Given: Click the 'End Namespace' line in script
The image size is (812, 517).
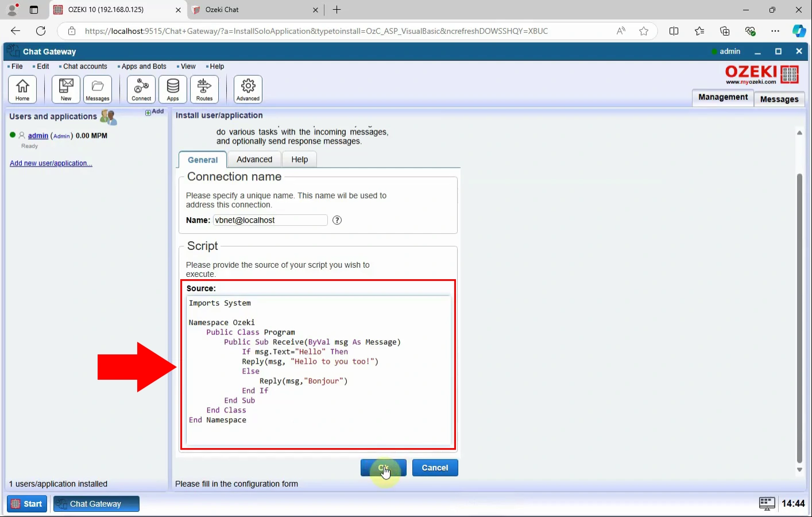Looking at the screenshot, I should [218, 420].
